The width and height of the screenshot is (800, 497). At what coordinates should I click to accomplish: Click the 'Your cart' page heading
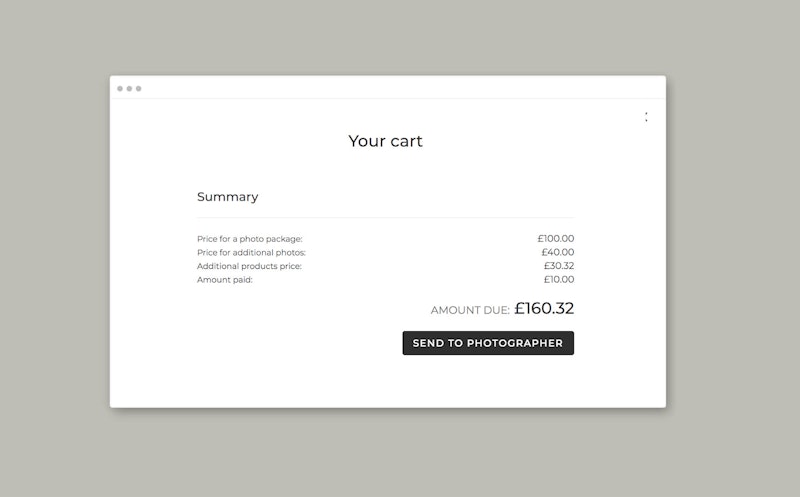point(385,141)
